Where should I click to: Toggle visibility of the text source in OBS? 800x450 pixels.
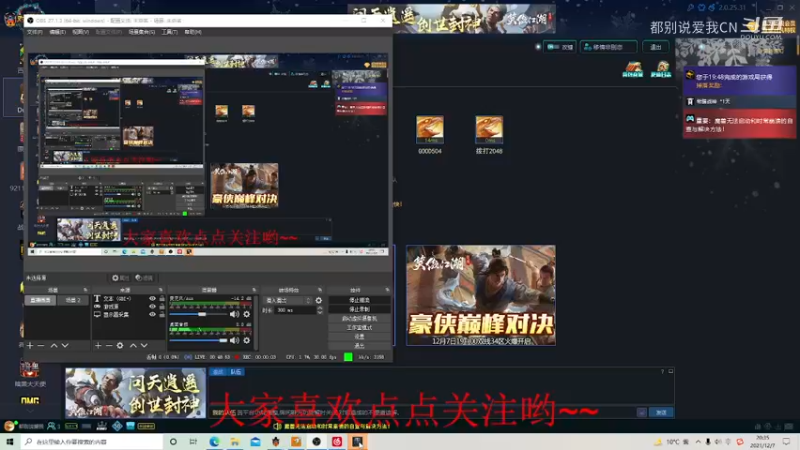coord(152,298)
